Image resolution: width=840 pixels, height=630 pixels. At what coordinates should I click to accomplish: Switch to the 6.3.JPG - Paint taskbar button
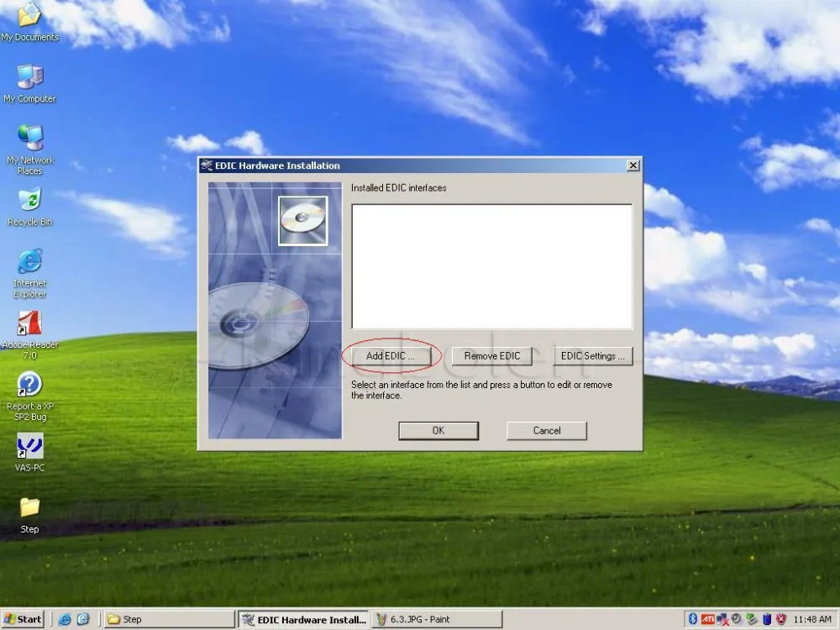click(x=437, y=619)
